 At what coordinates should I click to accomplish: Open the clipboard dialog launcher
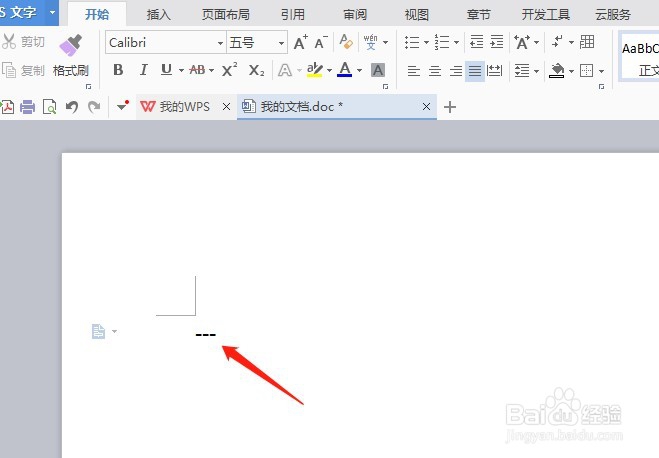click(88, 87)
